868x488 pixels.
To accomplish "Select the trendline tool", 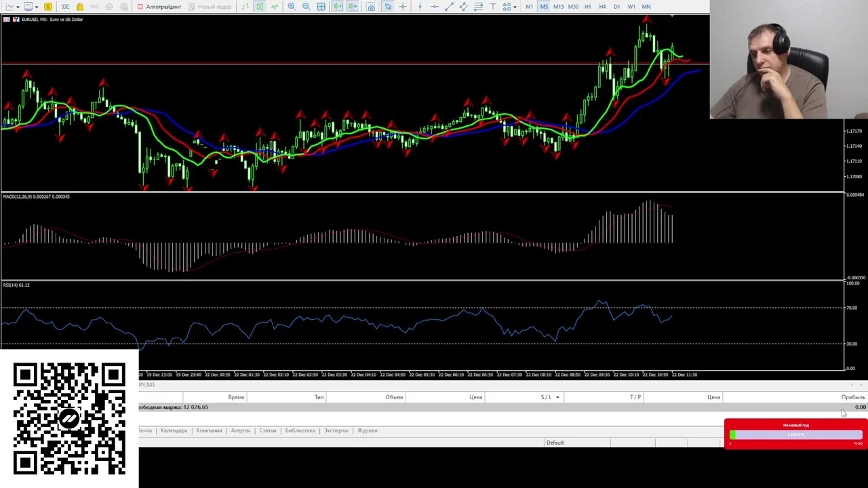I will (x=449, y=6).
